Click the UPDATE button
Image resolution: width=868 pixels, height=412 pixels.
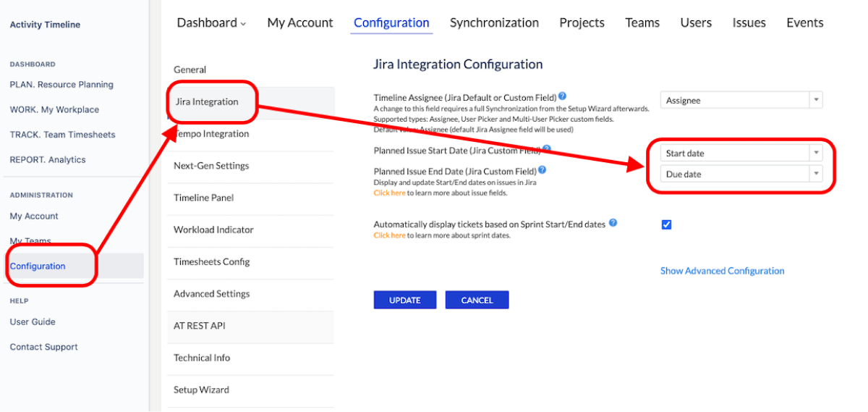tap(405, 300)
